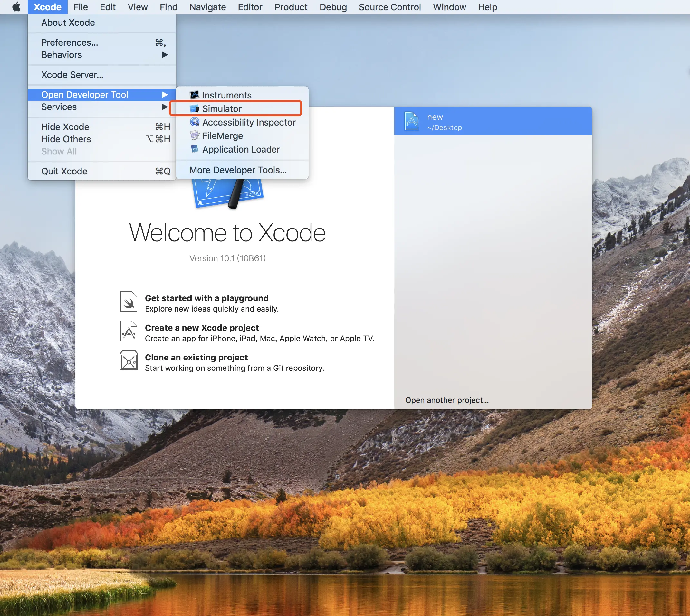Screen dimensions: 690x616
Task: Click the Accessibility Inspector icon
Action: (194, 122)
